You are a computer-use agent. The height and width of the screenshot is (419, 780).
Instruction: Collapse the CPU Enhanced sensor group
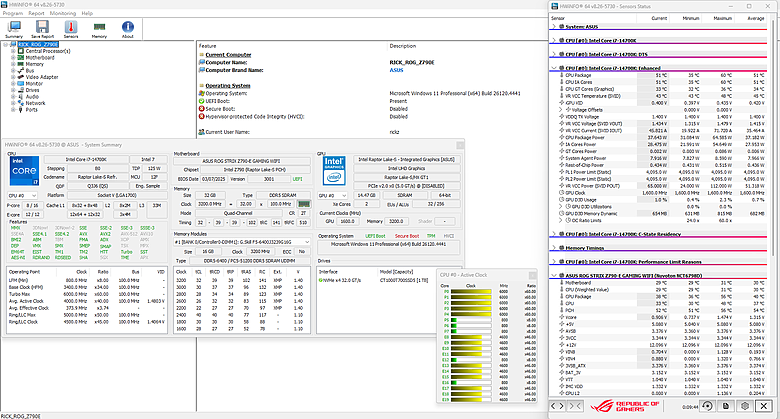pos(554,68)
